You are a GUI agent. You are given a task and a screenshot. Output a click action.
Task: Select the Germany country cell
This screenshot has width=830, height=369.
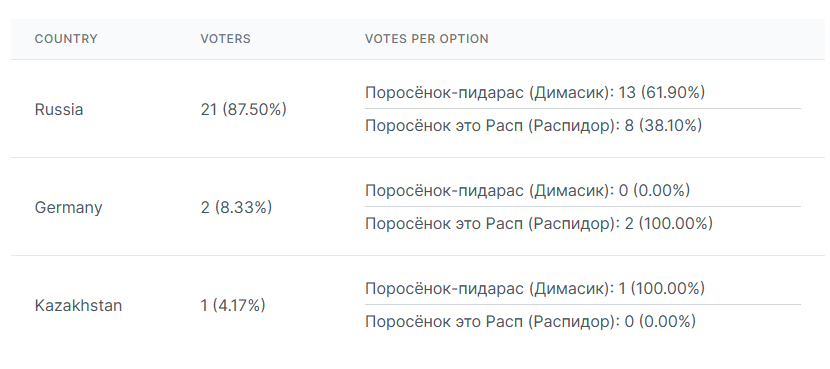click(68, 208)
